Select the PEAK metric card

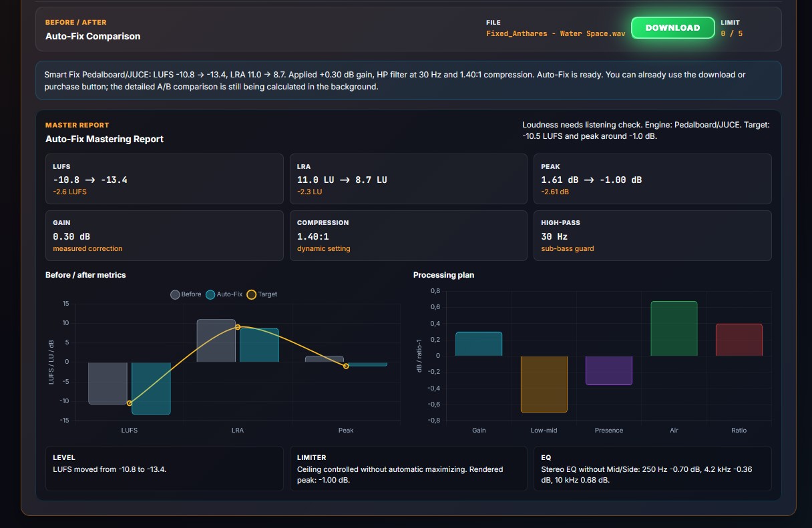coord(652,179)
